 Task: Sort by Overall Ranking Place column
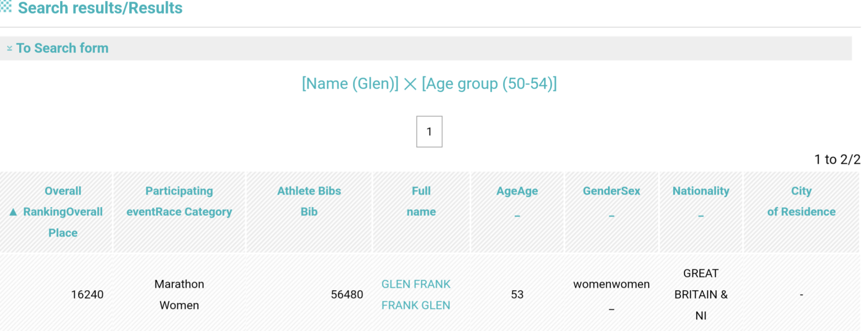[62, 212]
